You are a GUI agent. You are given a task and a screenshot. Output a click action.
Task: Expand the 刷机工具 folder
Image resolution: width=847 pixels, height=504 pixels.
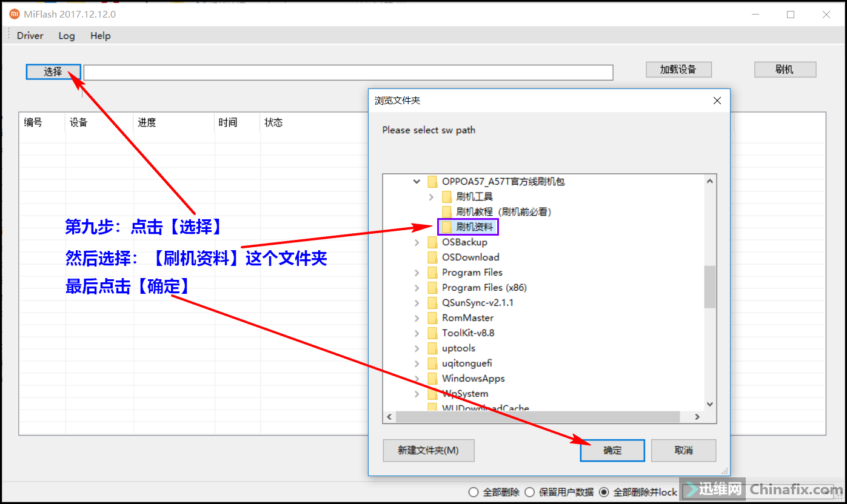(x=431, y=196)
